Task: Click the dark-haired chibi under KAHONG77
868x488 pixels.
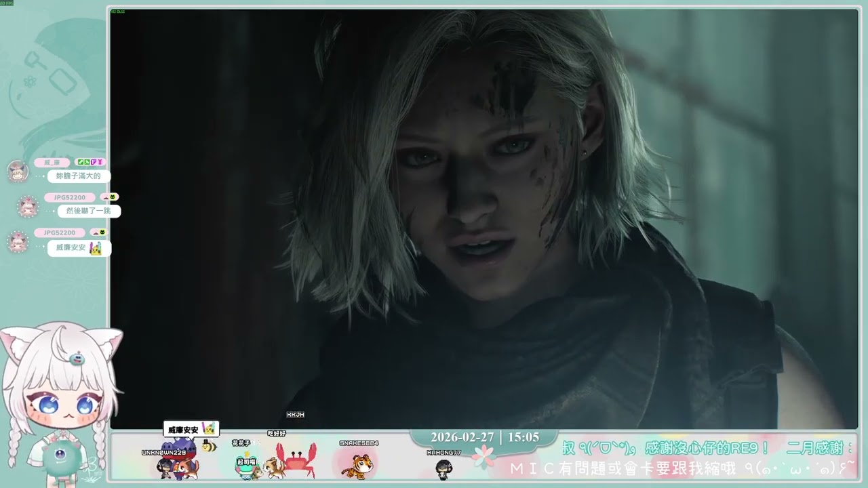Action: point(443,469)
